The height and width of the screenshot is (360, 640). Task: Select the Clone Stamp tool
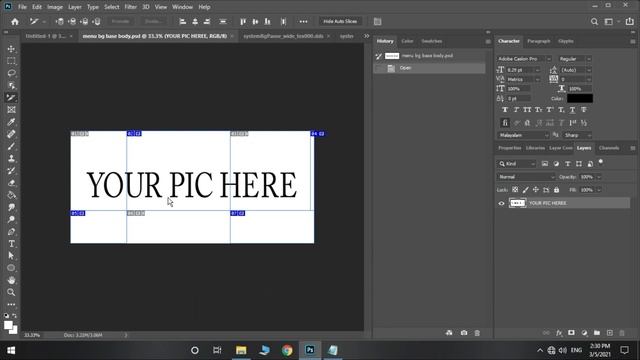point(11,158)
